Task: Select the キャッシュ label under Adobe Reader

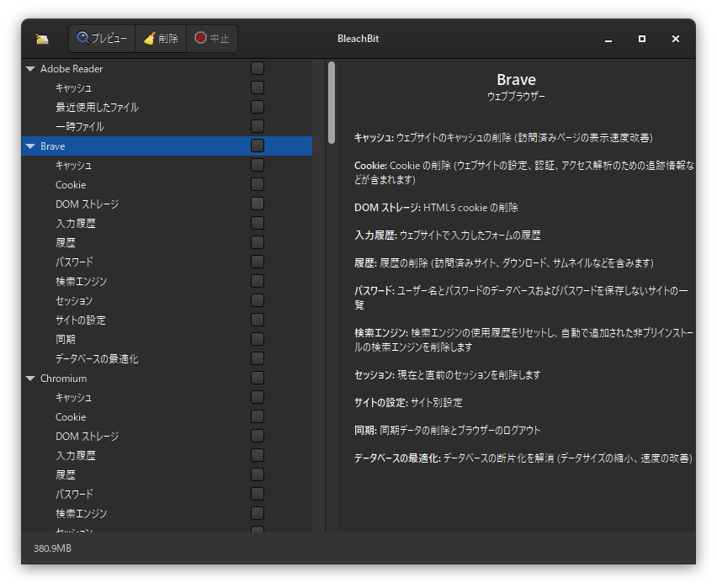Action: pyautogui.click(x=73, y=87)
